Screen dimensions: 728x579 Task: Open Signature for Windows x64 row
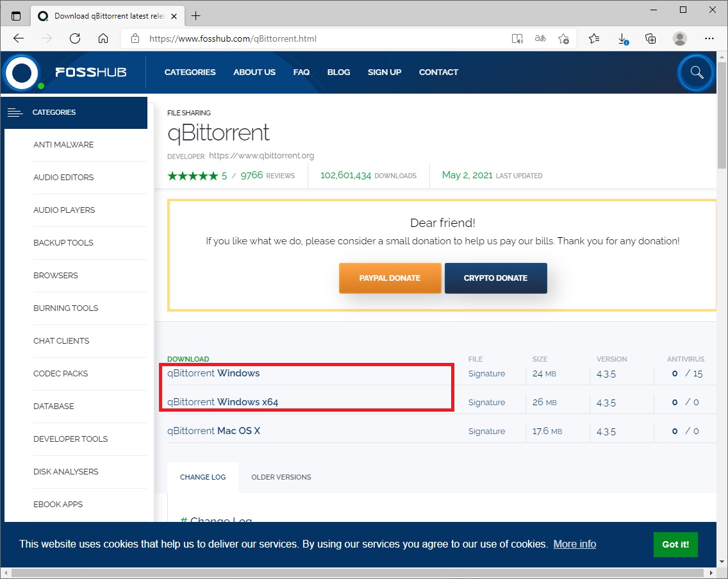point(486,403)
